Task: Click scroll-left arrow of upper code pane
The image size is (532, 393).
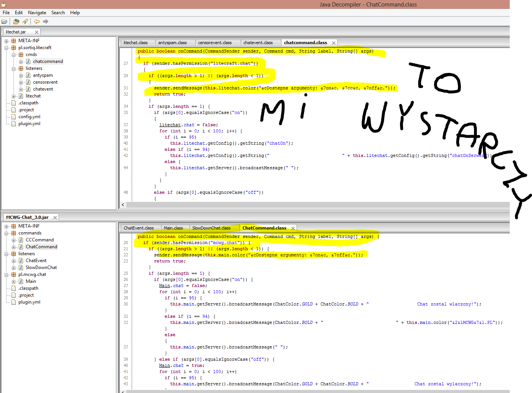Action: coord(123,205)
